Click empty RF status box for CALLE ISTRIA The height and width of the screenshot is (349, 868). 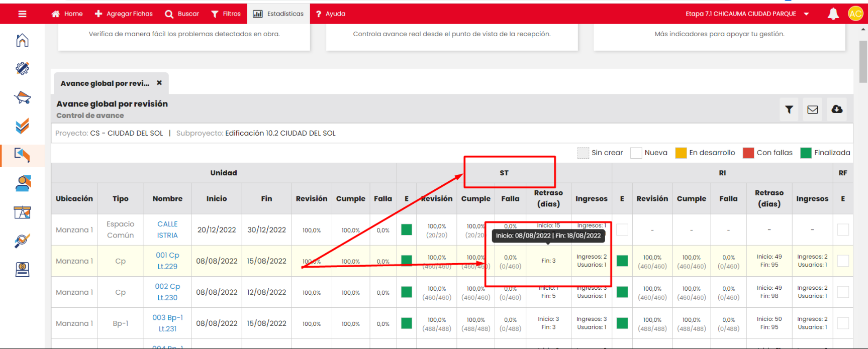coord(843,230)
